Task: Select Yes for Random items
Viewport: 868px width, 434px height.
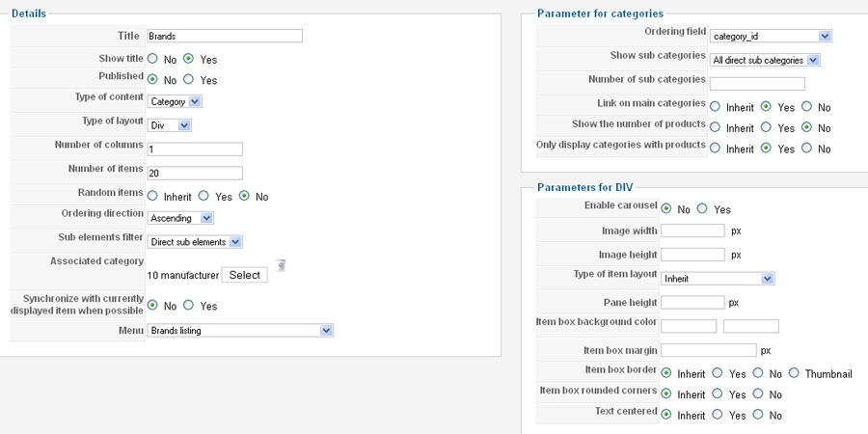Action: point(203,196)
